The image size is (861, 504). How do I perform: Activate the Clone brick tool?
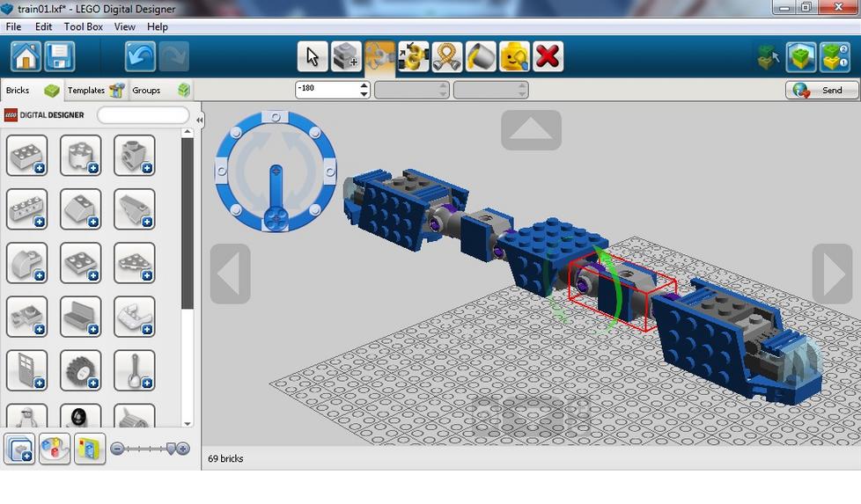click(345, 57)
